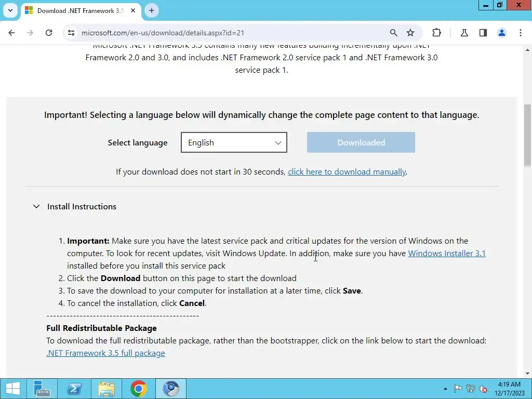This screenshot has height=399, width=532.
Task: Open the Windows Start button
Action: point(12,389)
